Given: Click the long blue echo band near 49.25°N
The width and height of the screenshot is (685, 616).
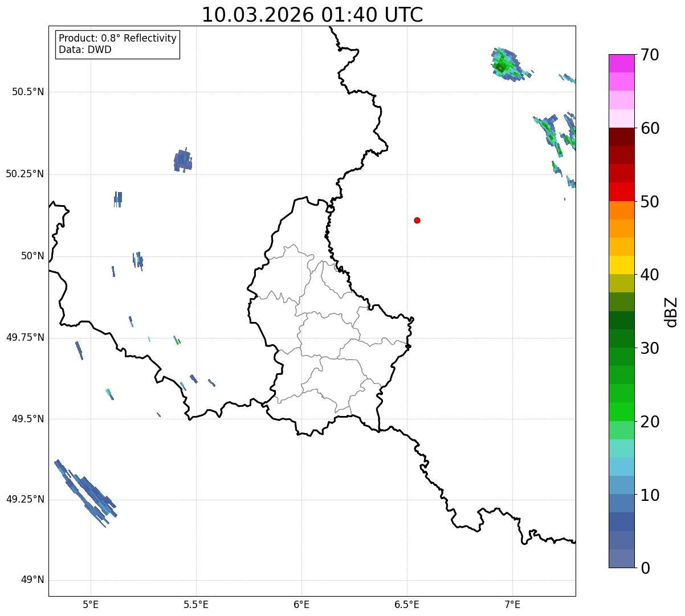Looking at the screenshot, I should [x=85, y=493].
